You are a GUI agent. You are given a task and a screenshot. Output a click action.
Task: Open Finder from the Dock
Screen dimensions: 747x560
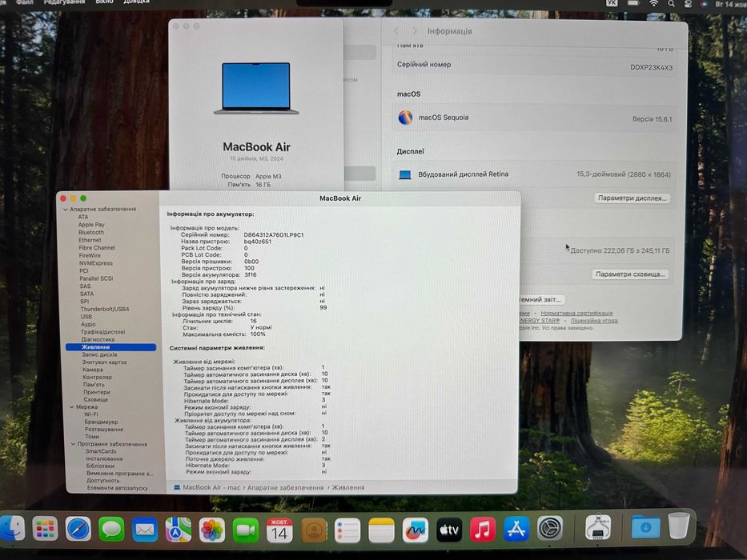11,529
